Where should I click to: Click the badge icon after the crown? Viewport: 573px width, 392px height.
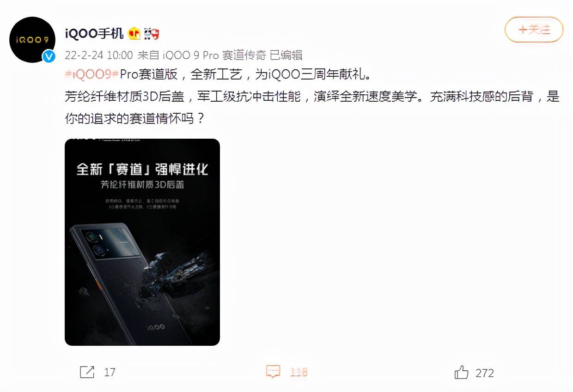(x=152, y=33)
